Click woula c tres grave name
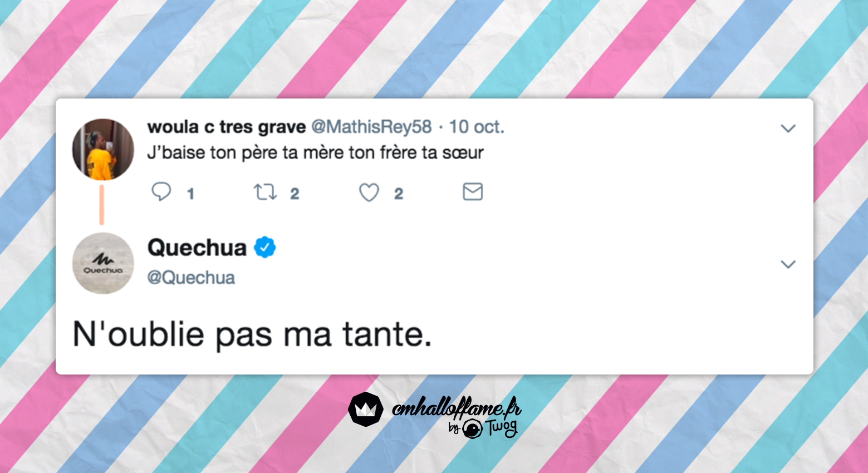The image size is (868, 473). click(x=227, y=127)
